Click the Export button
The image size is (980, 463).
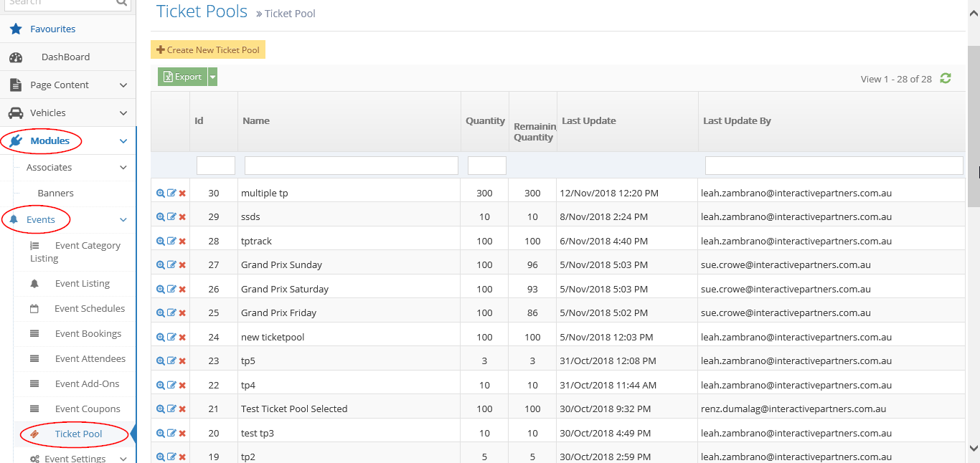[182, 77]
